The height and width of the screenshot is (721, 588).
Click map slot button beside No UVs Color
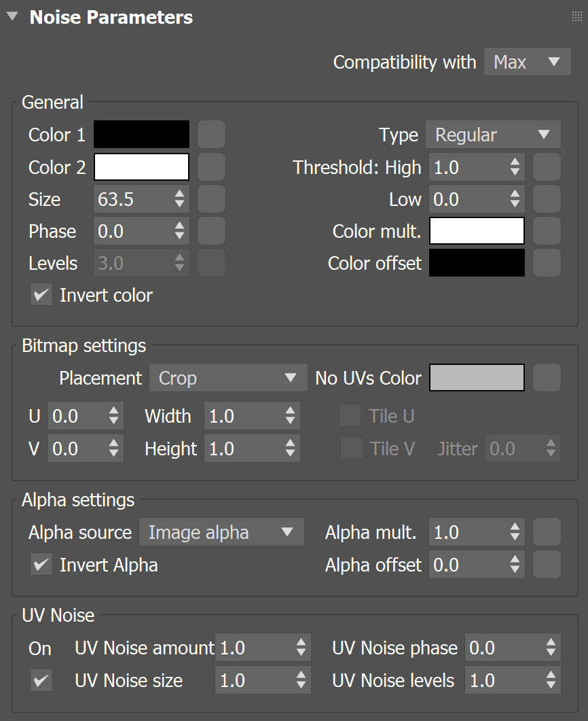(x=547, y=378)
